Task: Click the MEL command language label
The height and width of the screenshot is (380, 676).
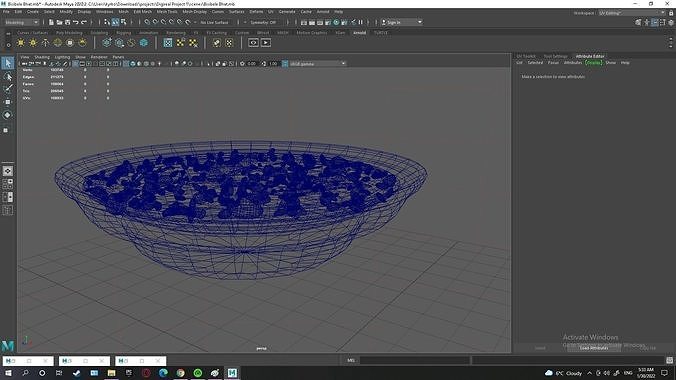Action: click(351, 360)
